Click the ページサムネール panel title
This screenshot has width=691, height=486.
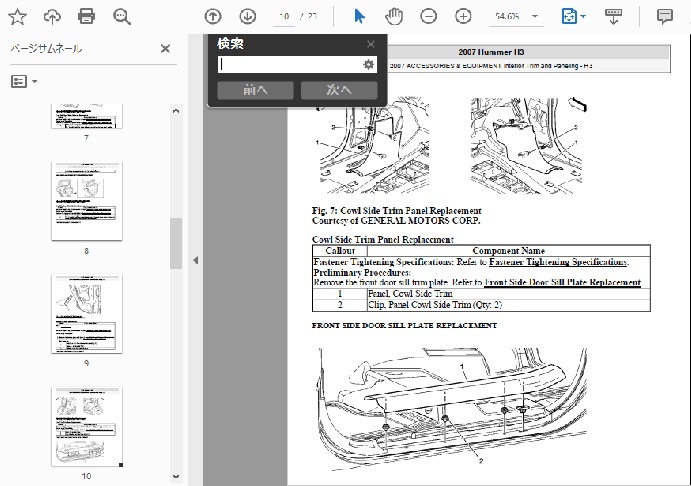[x=46, y=48]
